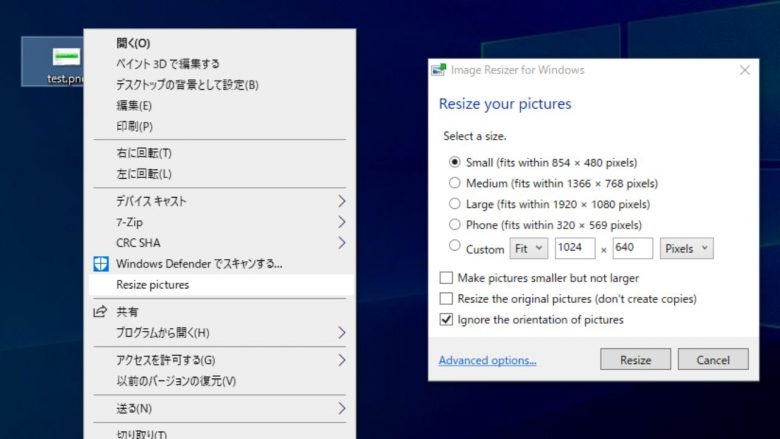The image size is (780, 439).
Task: Click the Resize your pictures heading
Action: click(x=505, y=104)
